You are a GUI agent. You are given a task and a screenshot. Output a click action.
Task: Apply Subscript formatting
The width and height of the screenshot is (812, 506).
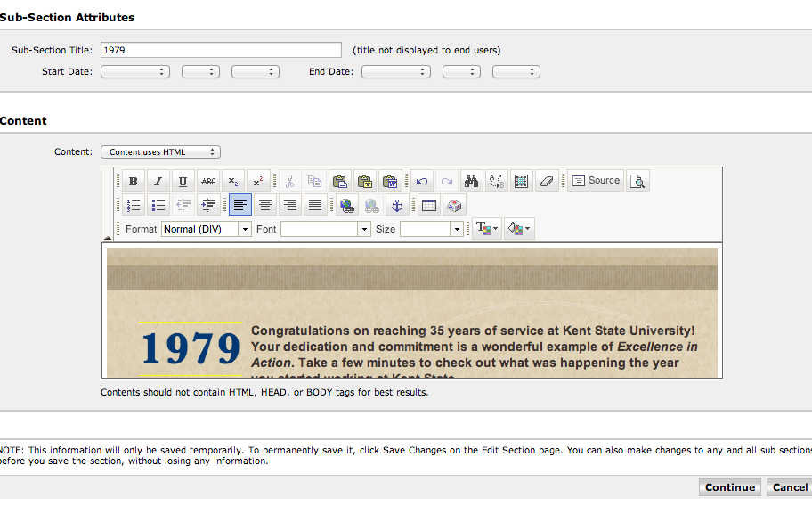(x=233, y=181)
